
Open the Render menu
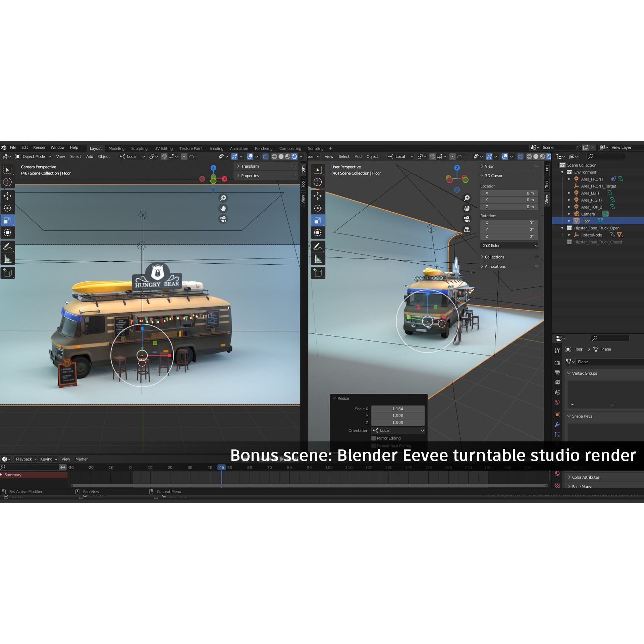39,147
